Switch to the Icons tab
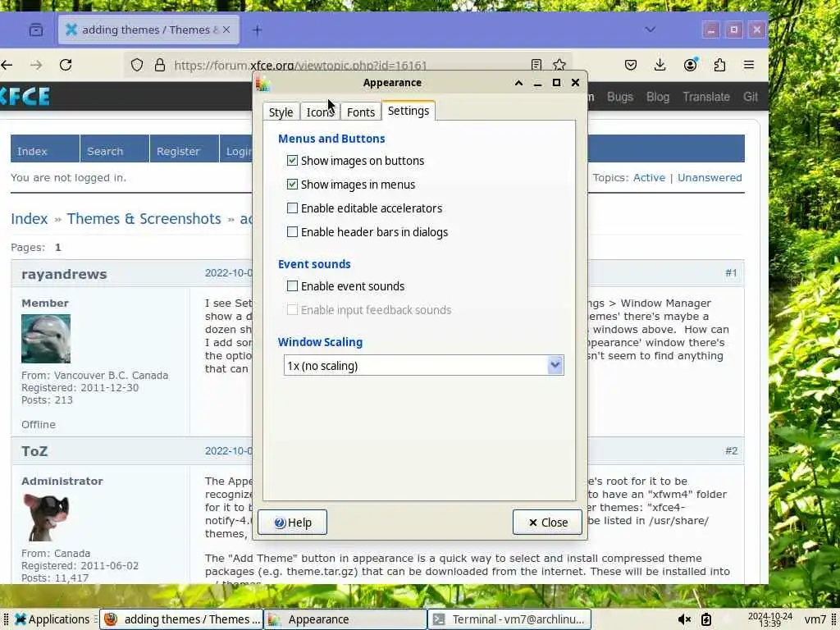The width and height of the screenshot is (840, 630). point(320,112)
